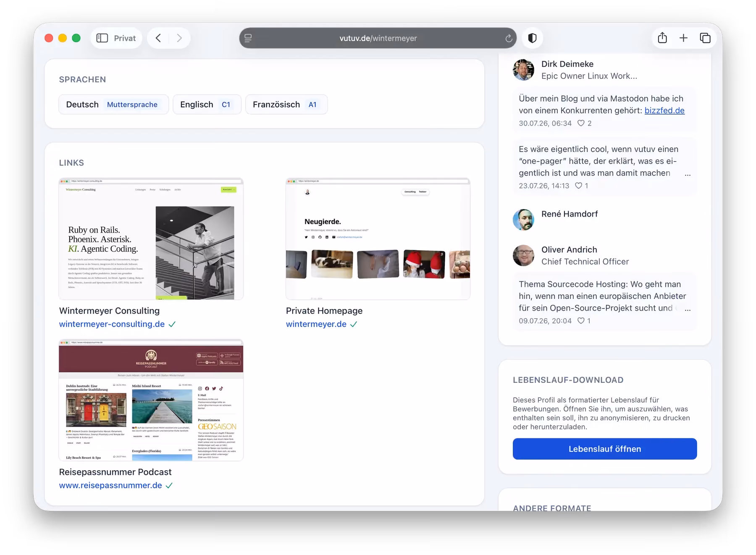756x555 pixels.
Task: Open the wintermeyer-consulting.de link
Action: pyautogui.click(x=112, y=324)
